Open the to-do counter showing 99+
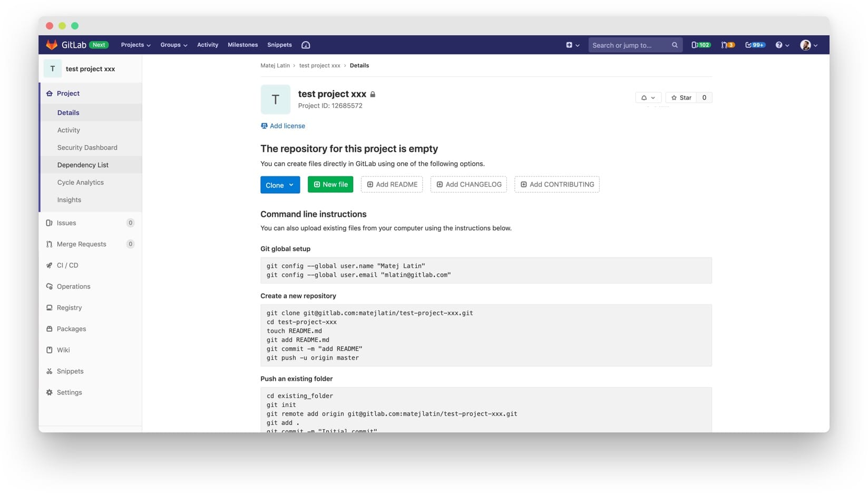Screen dimensions: 868x493 coord(755,45)
